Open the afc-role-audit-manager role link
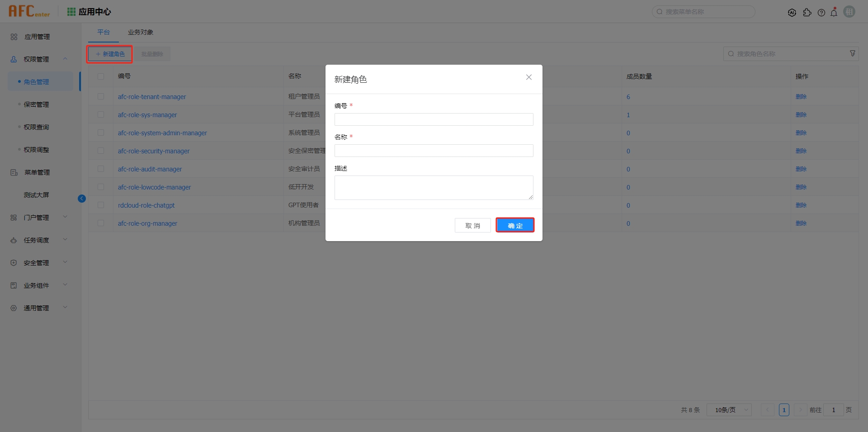 point(150,169)
